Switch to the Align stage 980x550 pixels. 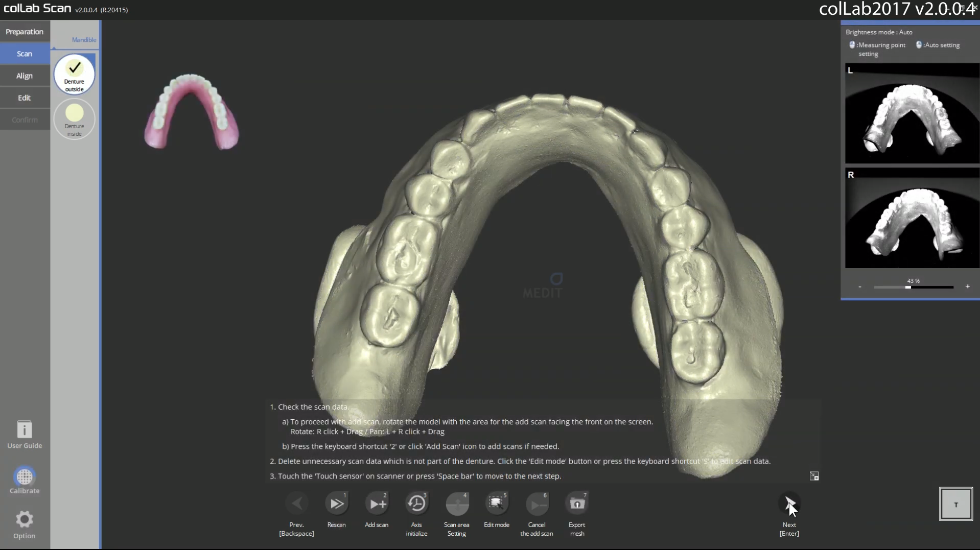tap(25, 76)
